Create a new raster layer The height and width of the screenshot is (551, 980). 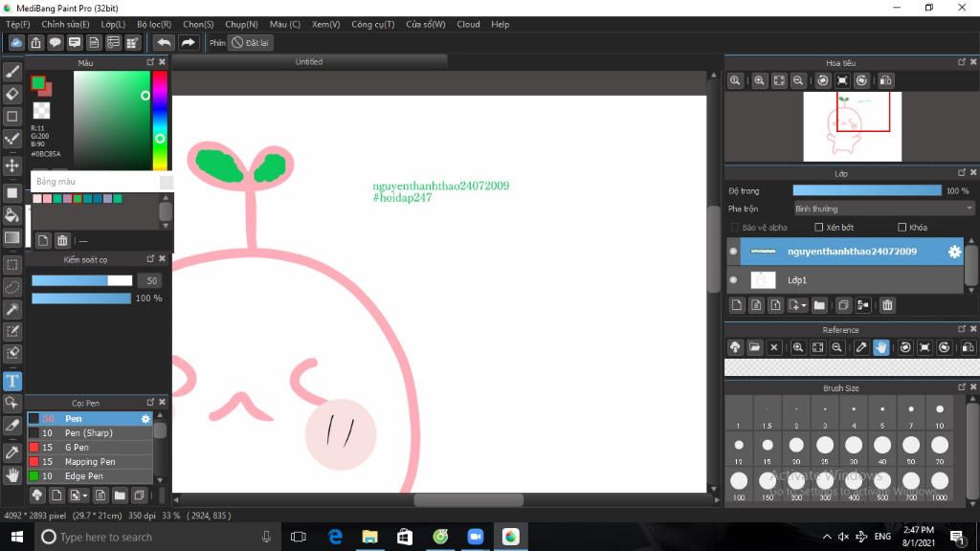737,305
